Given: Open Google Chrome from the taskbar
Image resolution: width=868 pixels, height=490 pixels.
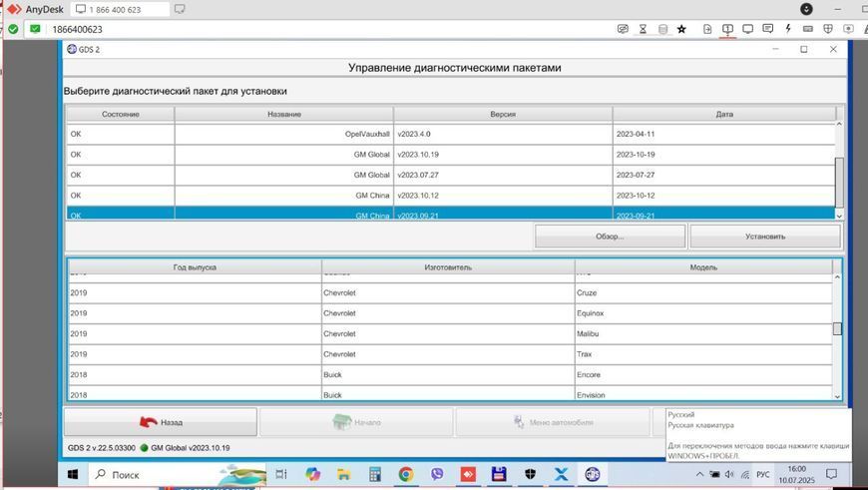Looking at the screenshot, I should click(406, 474).
